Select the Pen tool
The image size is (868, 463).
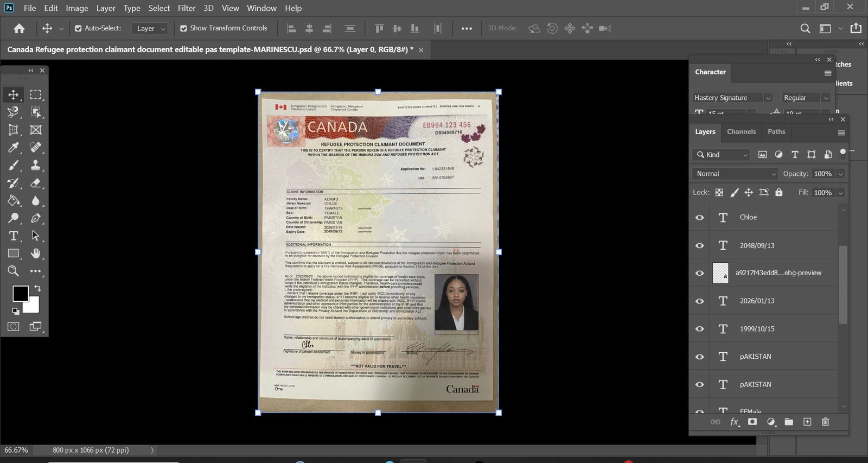(36, 218)
